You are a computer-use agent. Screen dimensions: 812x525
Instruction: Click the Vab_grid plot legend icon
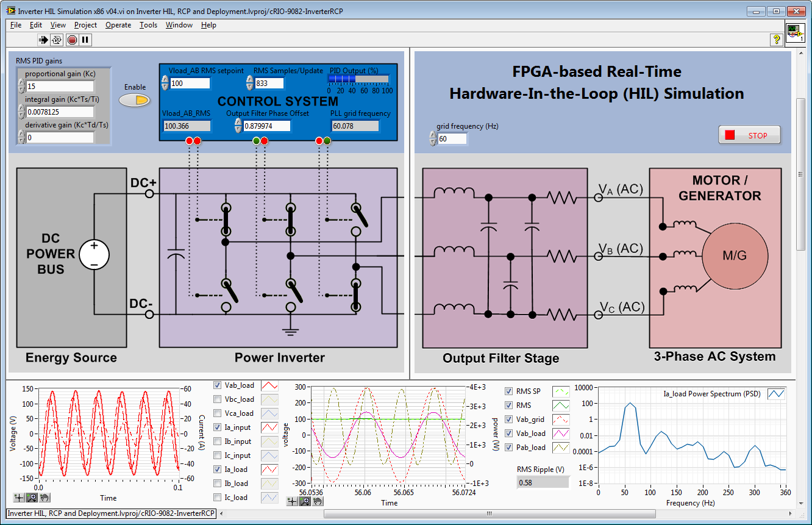(x=561, y=420)
